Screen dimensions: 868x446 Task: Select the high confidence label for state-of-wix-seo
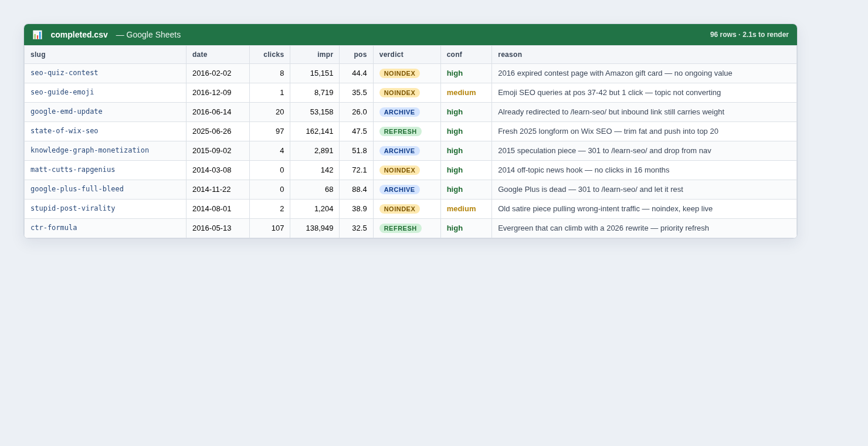click(x=455, y=131)
